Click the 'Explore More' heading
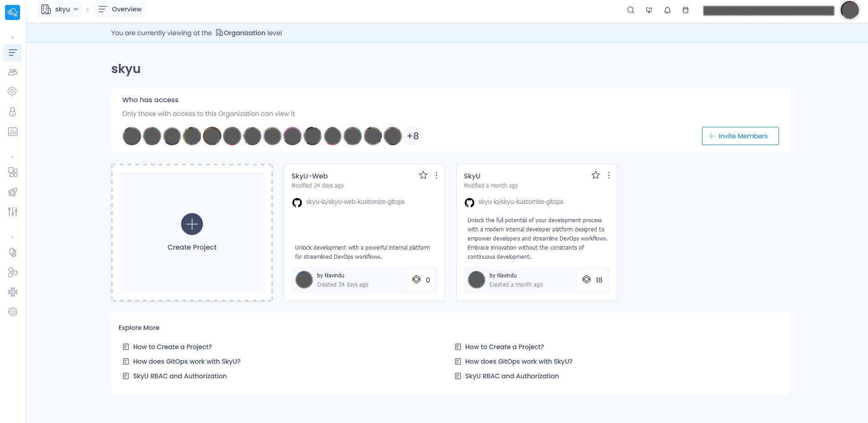This screenshot has height=423, width=868. [139, 328]
